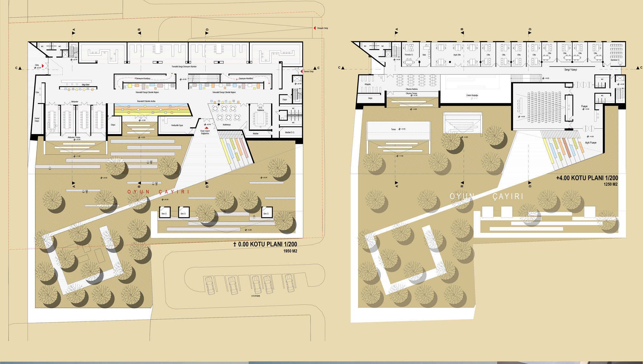
Task: Click the Hediyelik Eşya room label
Action: [177, 125]
